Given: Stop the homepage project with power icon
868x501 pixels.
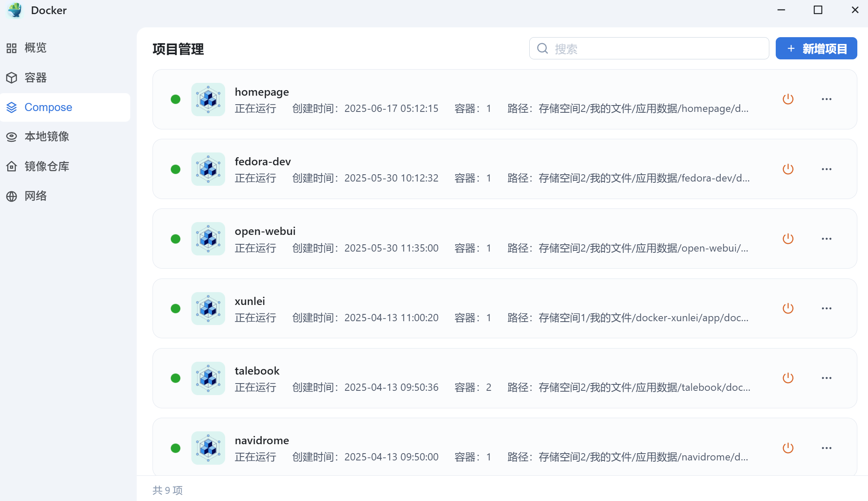Looking at the screenshot, I should tap(788, 99).
